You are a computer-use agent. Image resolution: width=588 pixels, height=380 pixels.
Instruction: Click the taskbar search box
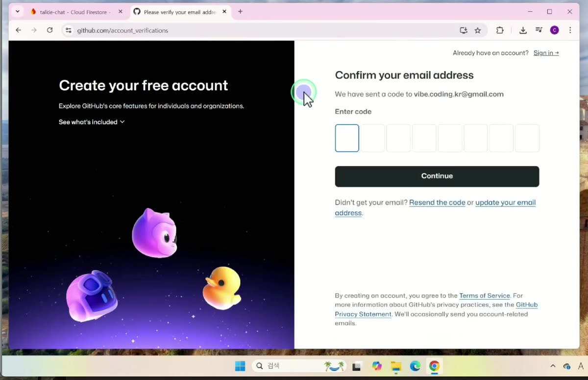point(299,366)
